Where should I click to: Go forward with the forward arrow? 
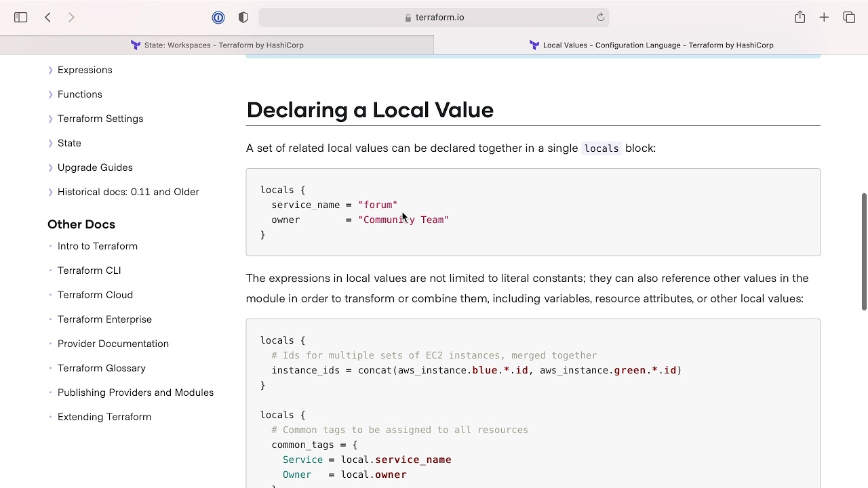(71, 18)
